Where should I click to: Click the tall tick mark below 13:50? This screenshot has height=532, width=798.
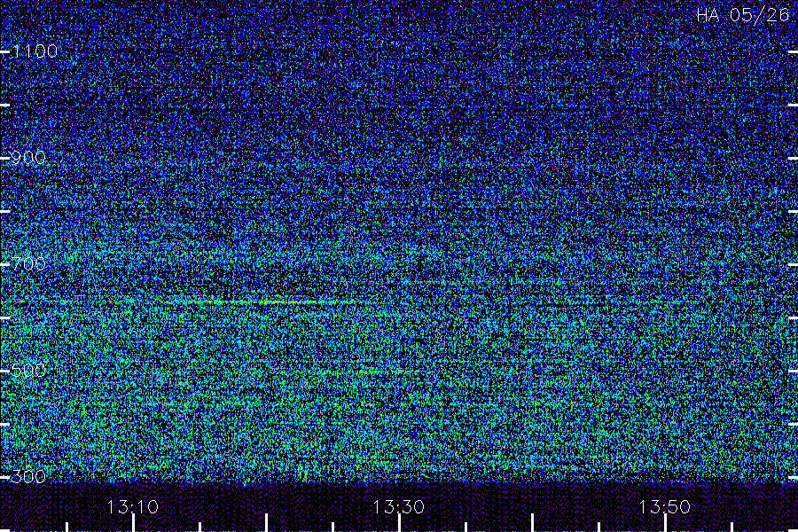click(665, 523)
